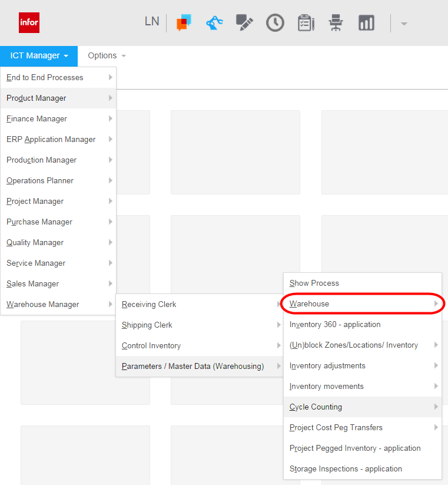Open the orange chat bubbles icon
The height and width of the screenshot is (485, 448).
184,24
